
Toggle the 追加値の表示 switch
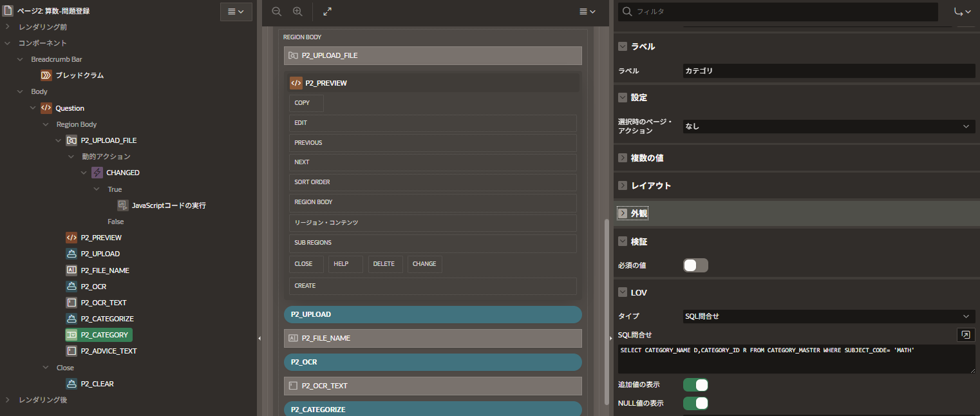[x=695, y=384]
